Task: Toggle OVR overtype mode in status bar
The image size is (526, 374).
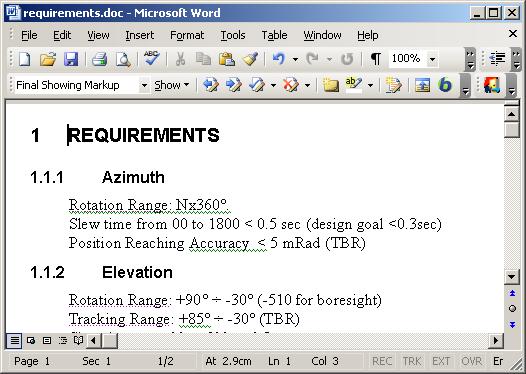Action: (x=471, y=361)
